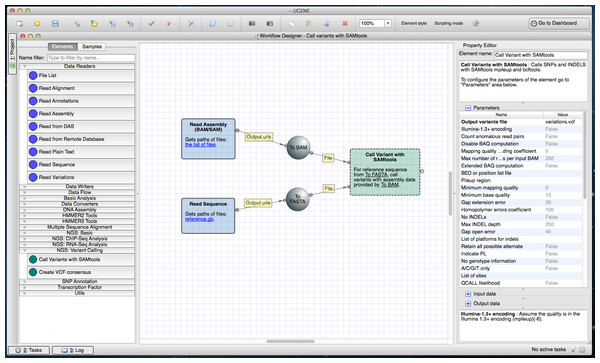This screenshot has width=600, height=363.
Task: Collapse the Parameters section
Action: tap(468, 108)
